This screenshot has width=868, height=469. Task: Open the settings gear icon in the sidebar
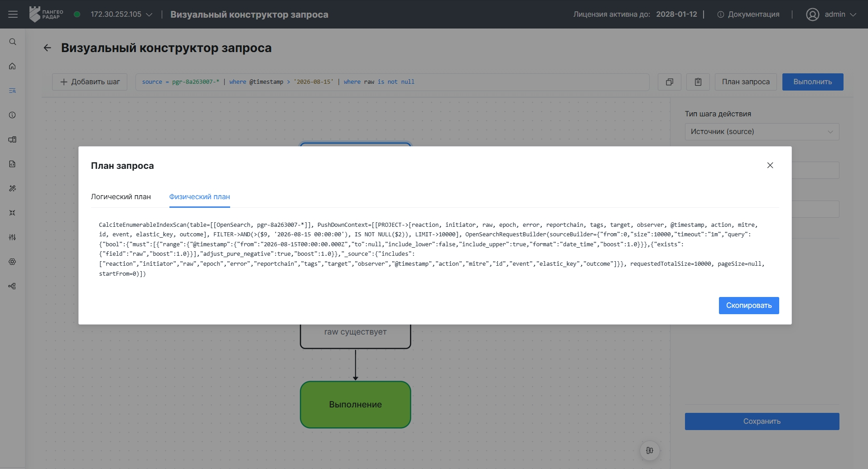13,262
